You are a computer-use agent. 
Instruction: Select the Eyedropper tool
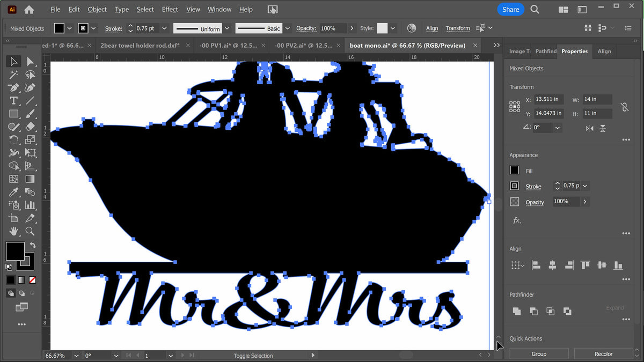pyautogui.click(x=14, y=192)
